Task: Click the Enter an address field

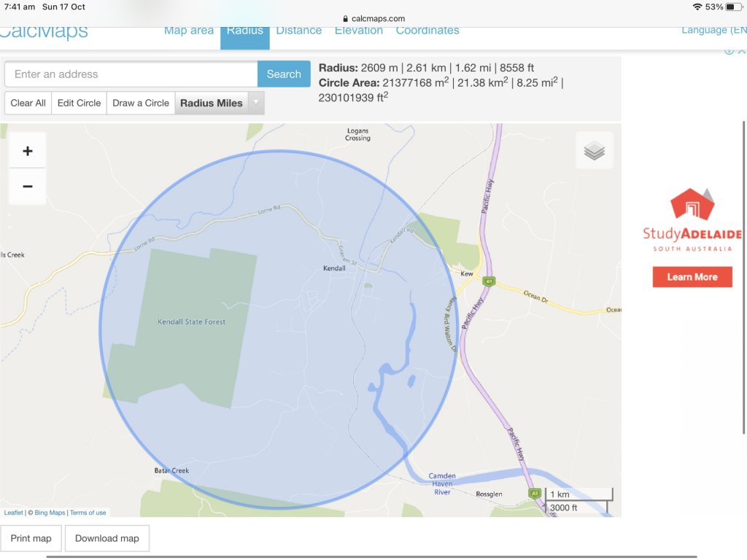Action: [x=131, y=74]
